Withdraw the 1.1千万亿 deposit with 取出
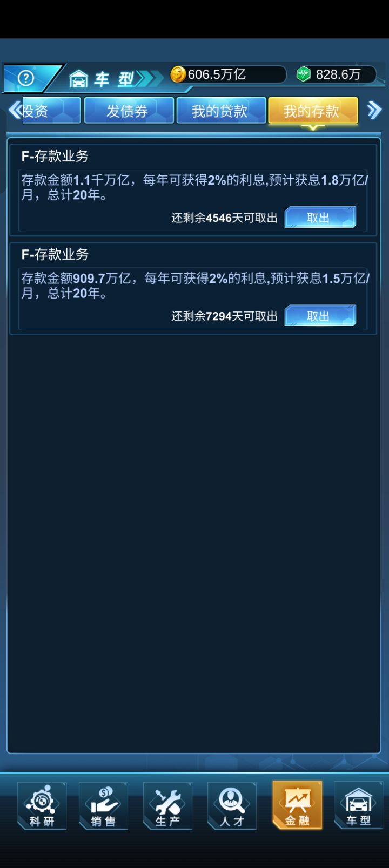 320,217
